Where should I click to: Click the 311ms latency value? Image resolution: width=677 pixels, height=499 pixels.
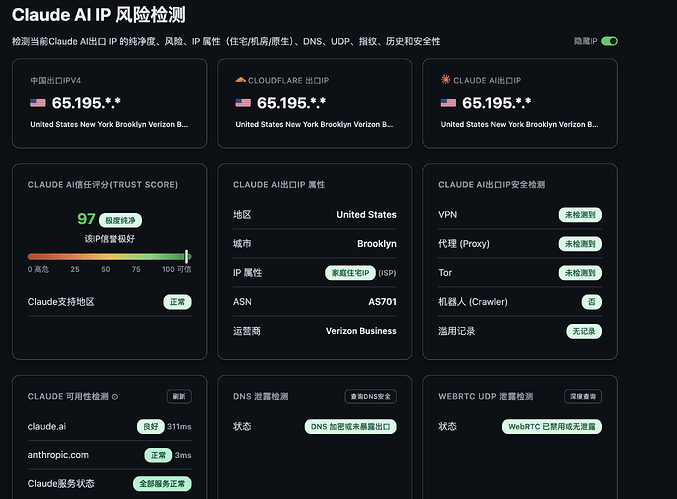pyautogui.click(x=179, y=426)
